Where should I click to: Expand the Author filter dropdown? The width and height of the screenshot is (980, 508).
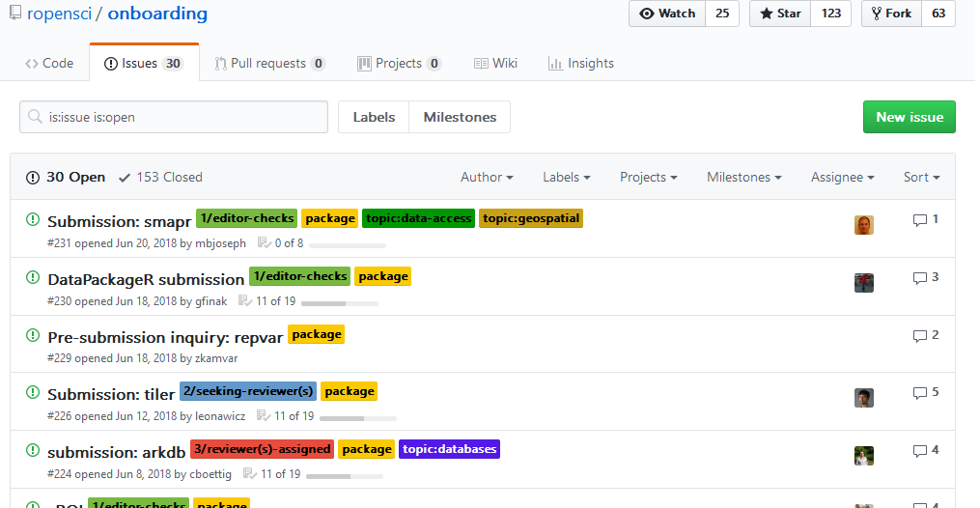(x=487, y=178)
